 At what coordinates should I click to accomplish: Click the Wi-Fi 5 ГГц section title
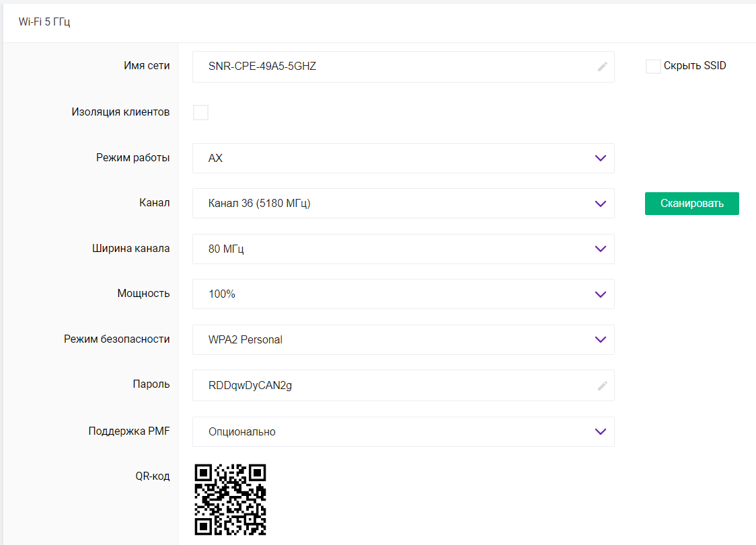44,22
